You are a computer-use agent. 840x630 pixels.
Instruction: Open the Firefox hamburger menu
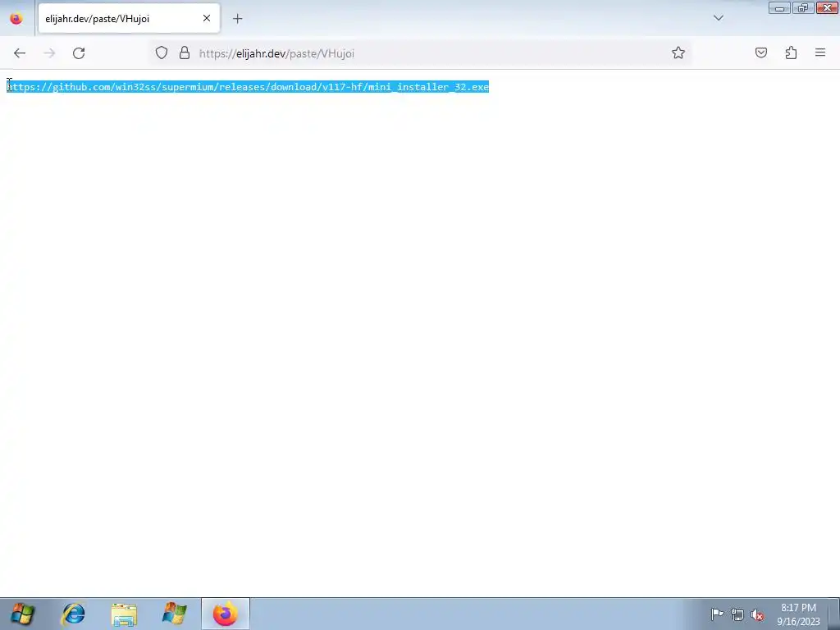(x=820, y=53)
